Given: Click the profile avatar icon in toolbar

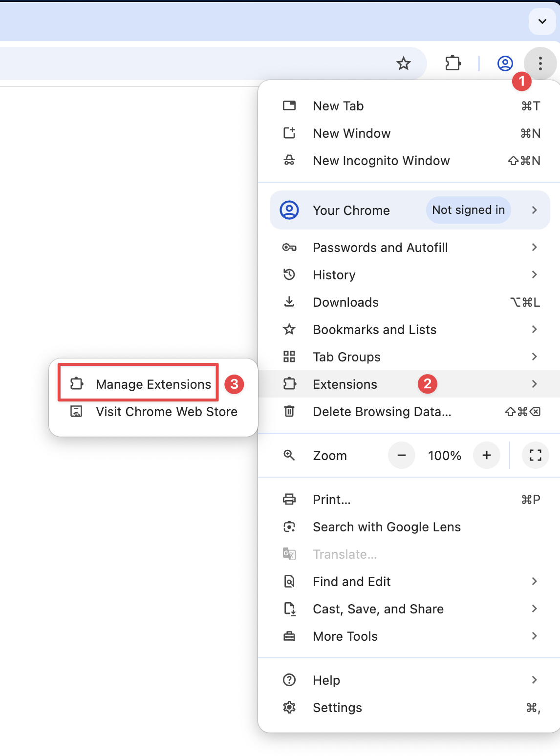Looking at the screenshot, I should pos(505,63).
